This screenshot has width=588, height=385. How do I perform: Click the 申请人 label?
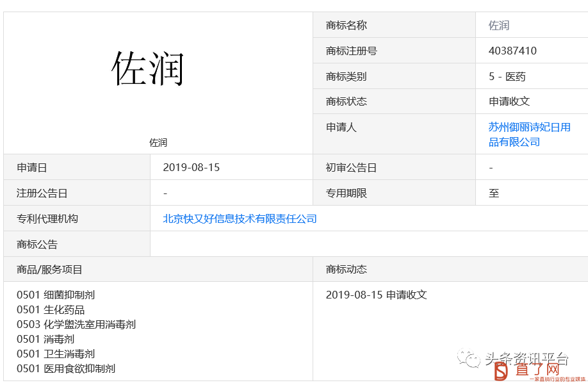click(341, 127)
